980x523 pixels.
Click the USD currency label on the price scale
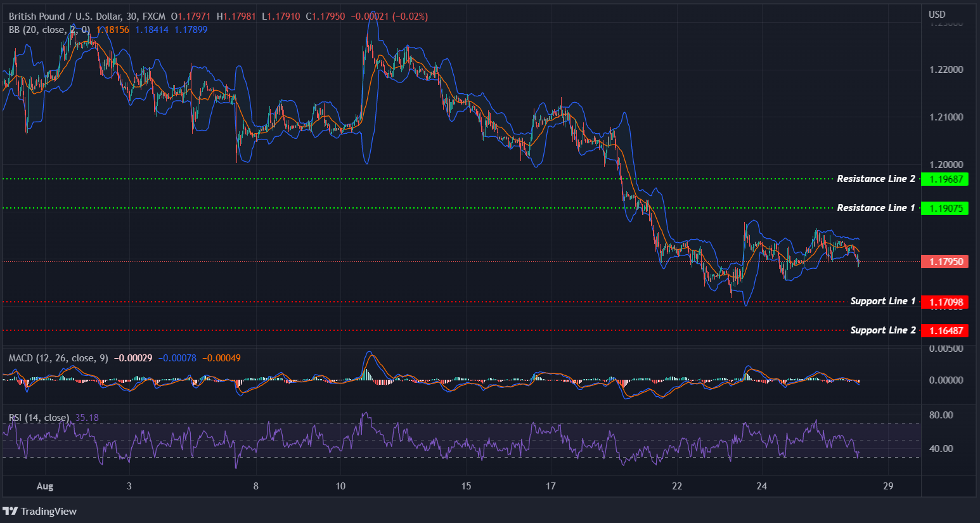[x=936, y=13]
